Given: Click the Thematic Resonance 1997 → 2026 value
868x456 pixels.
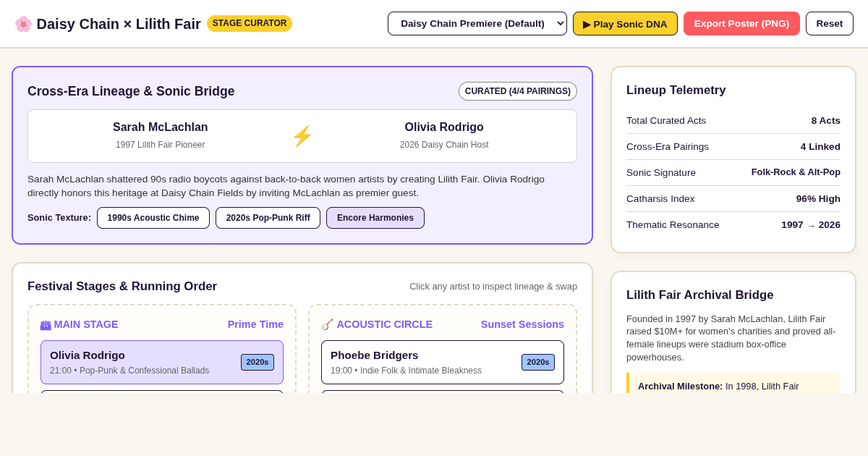Looking at the screenshot, I should [x=811, y=225].
